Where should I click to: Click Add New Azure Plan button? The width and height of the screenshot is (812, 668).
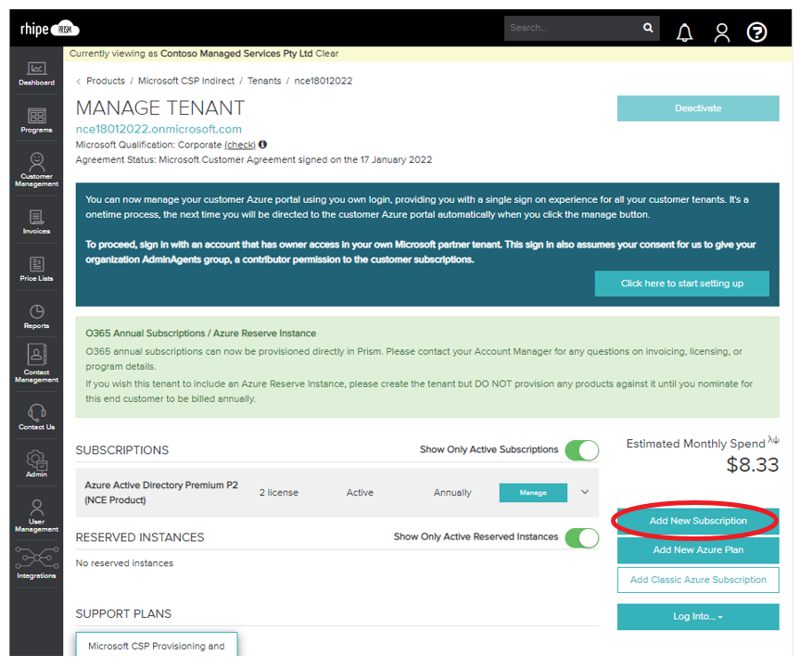(698, 550)
